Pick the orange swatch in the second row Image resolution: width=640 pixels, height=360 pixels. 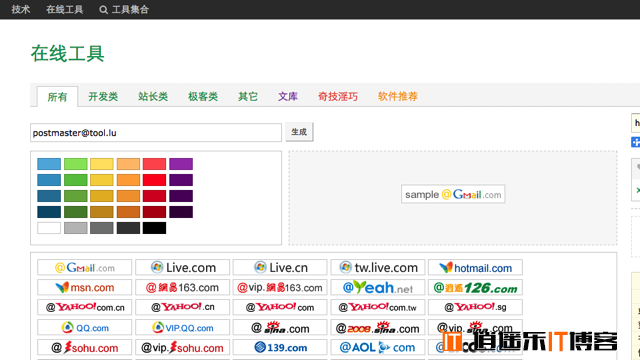pos(128,180)
